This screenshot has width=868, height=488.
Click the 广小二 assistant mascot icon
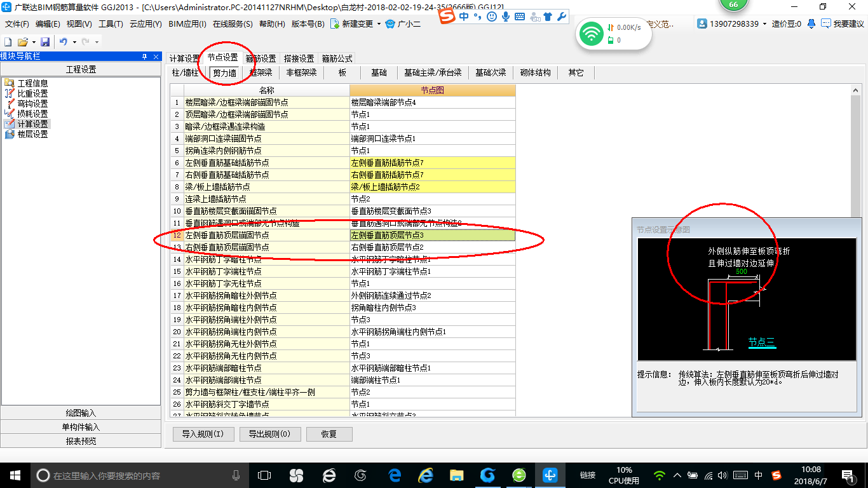coord(391,24)
